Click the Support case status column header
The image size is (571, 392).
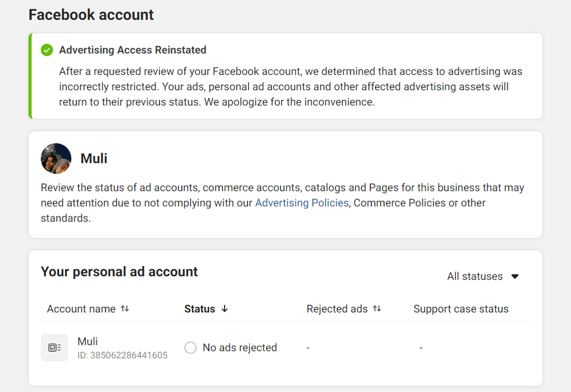(461, 309)
